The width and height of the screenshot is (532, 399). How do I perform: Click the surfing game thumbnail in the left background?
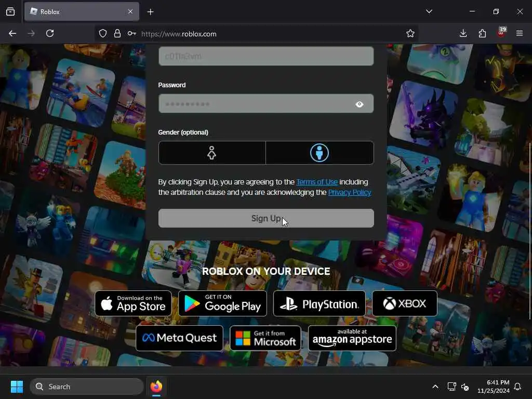click(x=82, y=92)
